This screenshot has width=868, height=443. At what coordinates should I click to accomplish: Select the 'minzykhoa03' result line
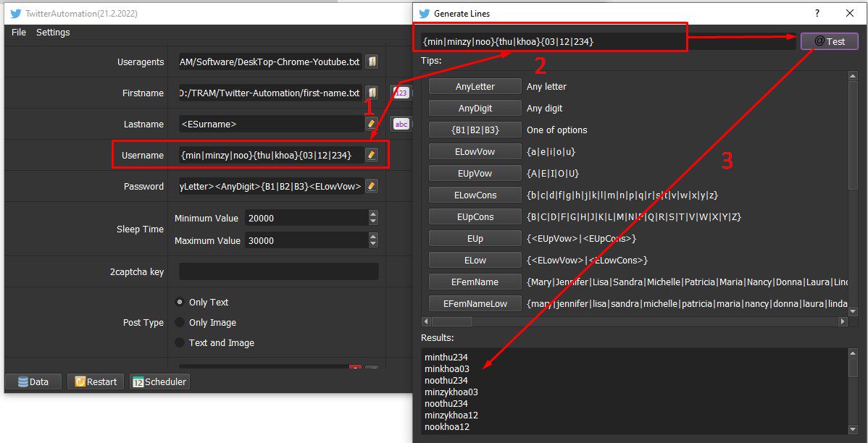tap(451, 392)
